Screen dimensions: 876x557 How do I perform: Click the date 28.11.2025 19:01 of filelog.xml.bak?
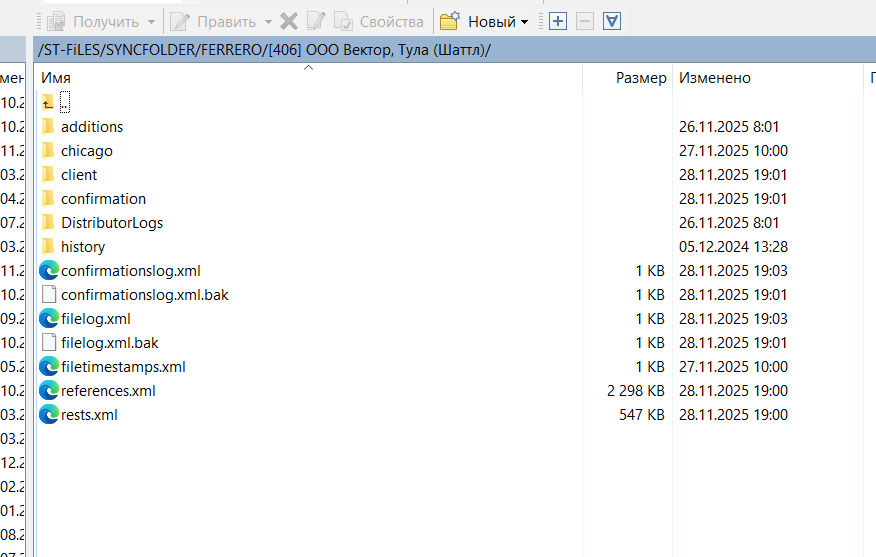coord(733,343)
